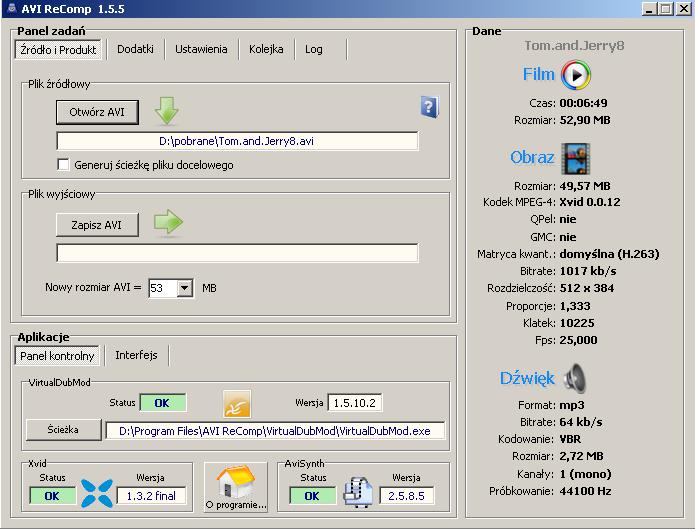This screenshot has width=695, height=529.
Task: Click the Xvid OK status indicator
Action: [x=52, y=496]
